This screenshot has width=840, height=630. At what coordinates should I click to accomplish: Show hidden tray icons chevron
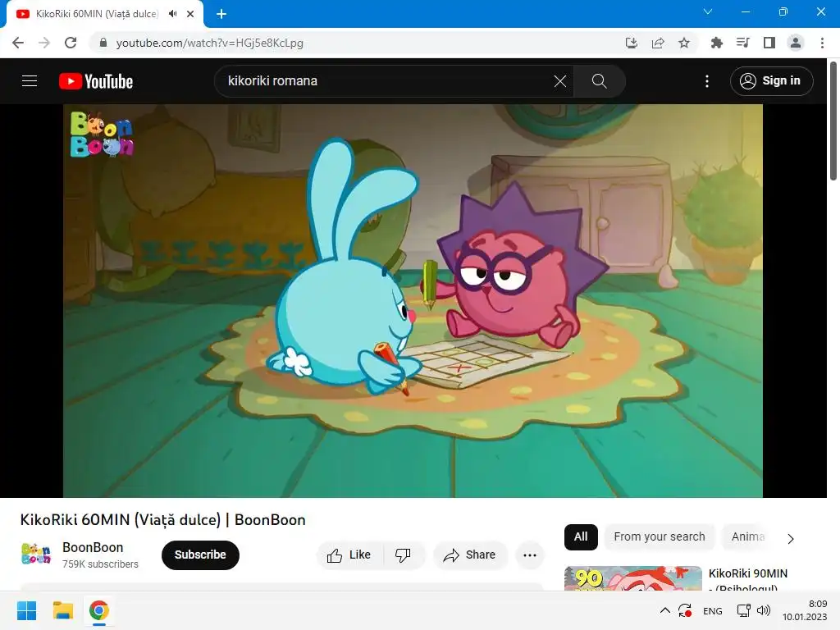click(x=664, y=610)
